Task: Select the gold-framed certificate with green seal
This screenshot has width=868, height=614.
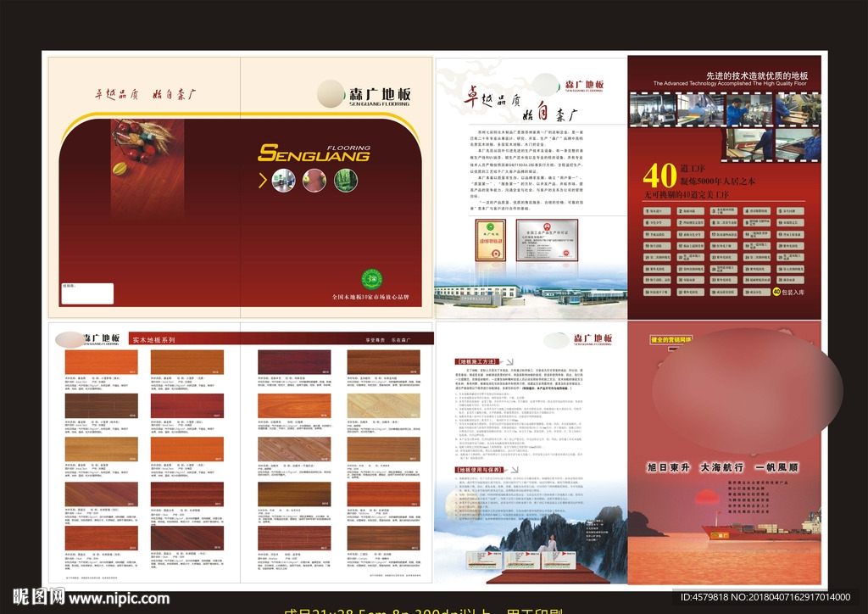Action: (x=491, y=240)
